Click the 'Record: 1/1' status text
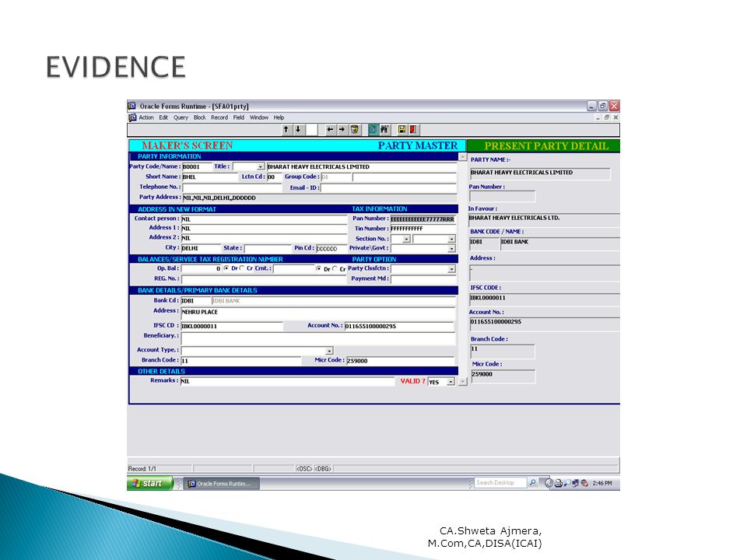Viewport: 747px width, 560px height. click(x=142, y=468)
